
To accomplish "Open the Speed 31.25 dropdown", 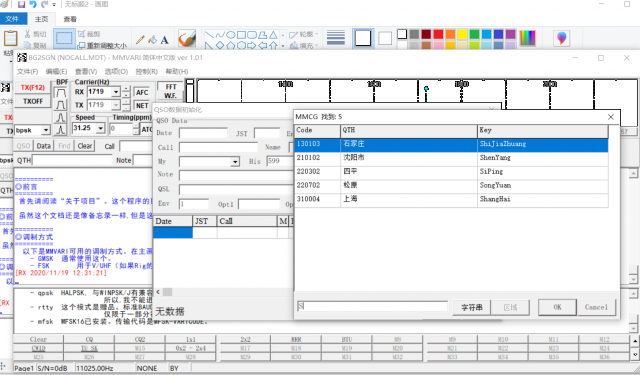I will tap(100, 129).
